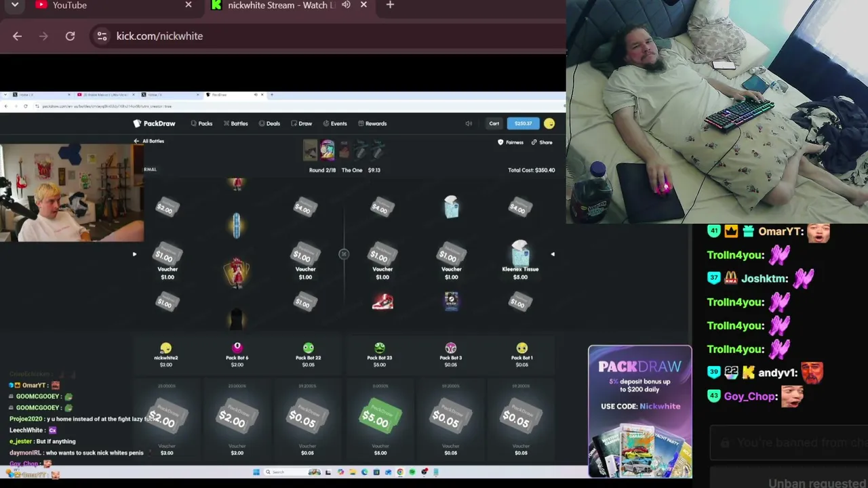Click the Kleenex Tissue $5.00 item

click(x=520, y=261)
